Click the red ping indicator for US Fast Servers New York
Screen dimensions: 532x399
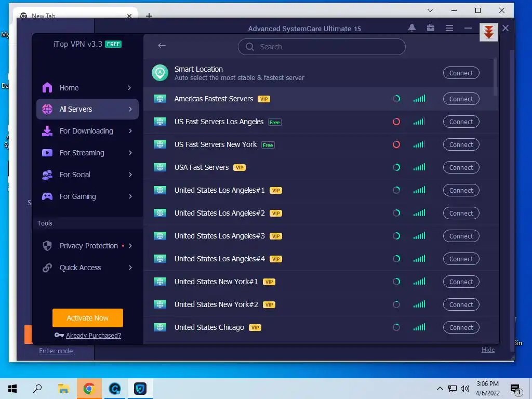(396, 144)
